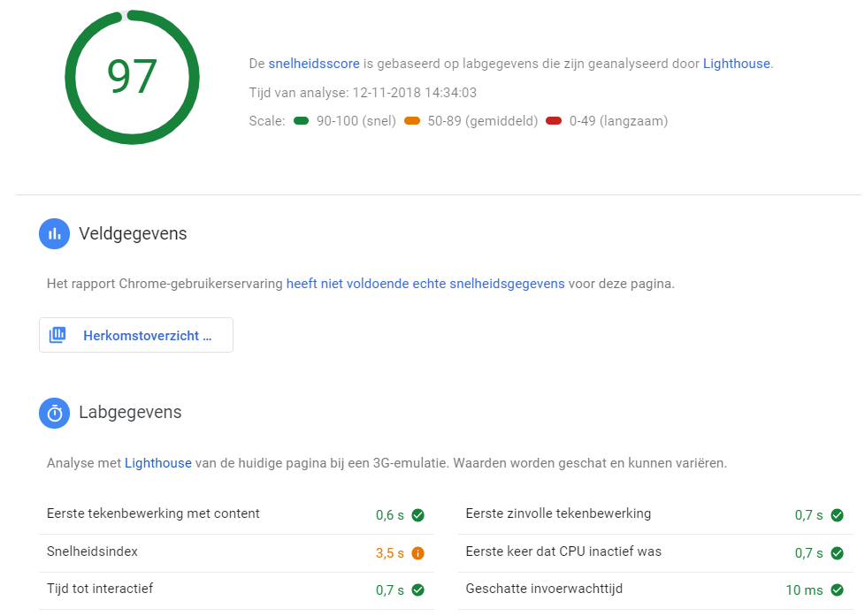This screenshot has height=616, width=865.
Task: Click the green 97 score gauge
Action: [132, 77]
